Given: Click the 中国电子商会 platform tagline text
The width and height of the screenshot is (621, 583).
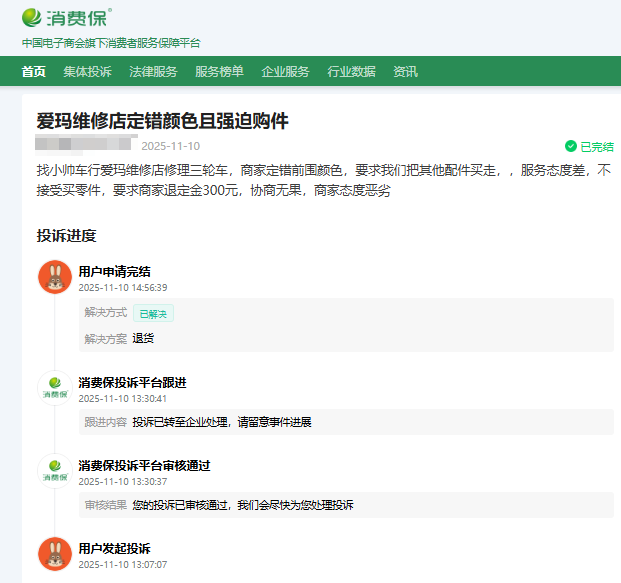Looking at the screenshot, I should coord(111,43).
